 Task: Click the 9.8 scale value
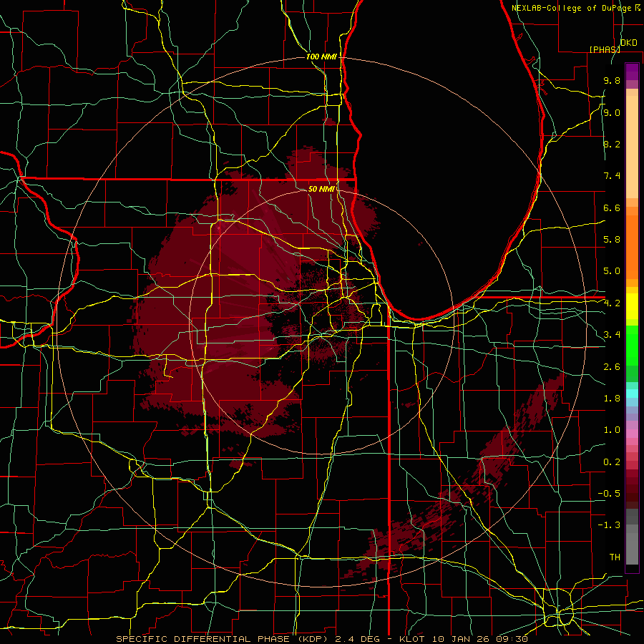click(x=612, y=80)
